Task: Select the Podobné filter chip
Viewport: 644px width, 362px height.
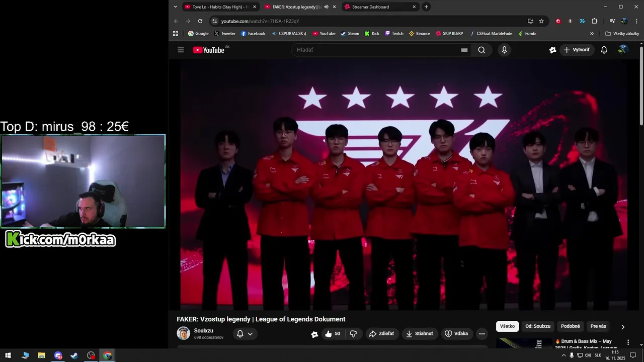Action: [571, 326]
